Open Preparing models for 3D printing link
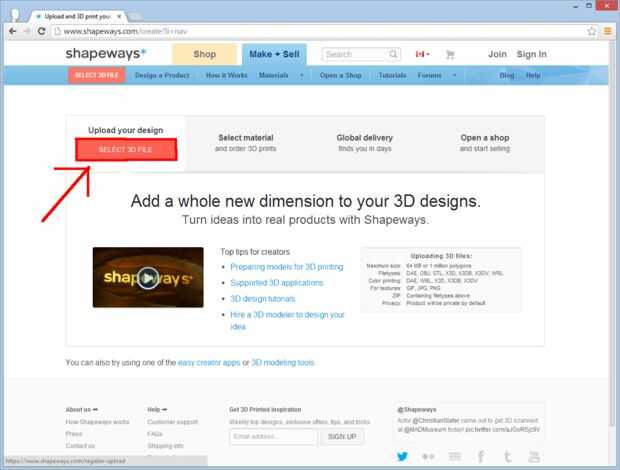Screen dimensions: 620x470 tap(287, 267)
